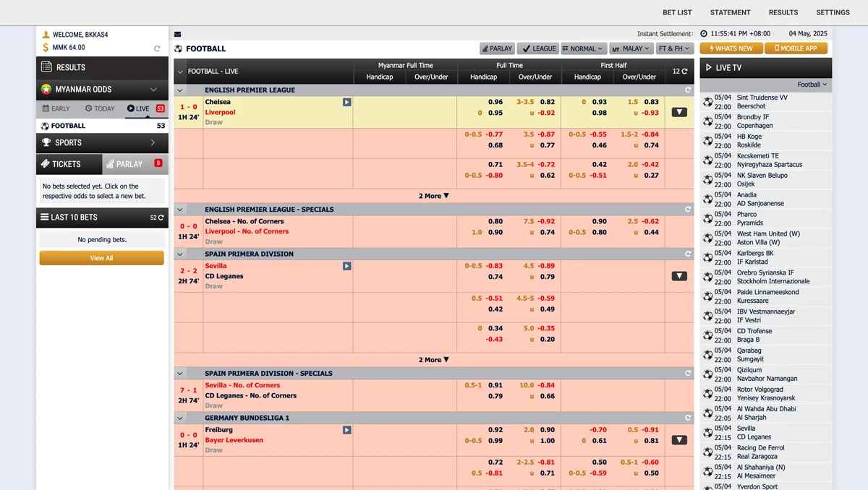
Task: Collapse the Germany Bundesliga 1 group
Action: [180, 418]
